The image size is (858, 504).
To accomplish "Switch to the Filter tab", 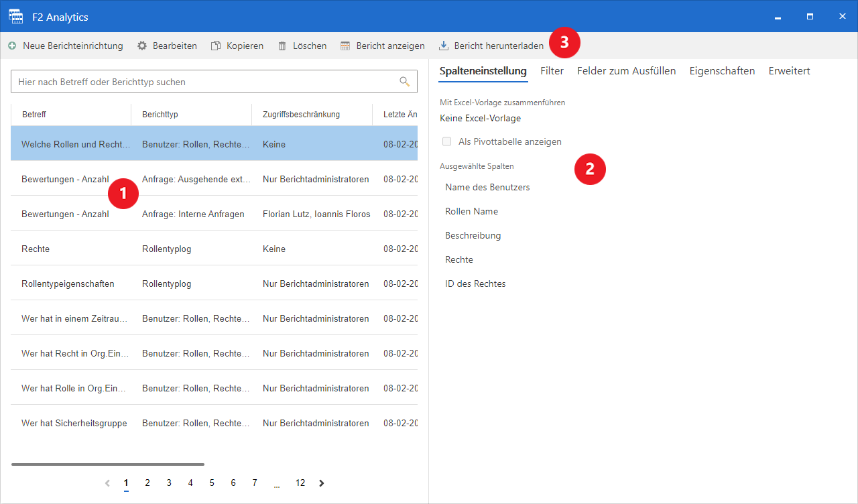I will click(552, 70).
